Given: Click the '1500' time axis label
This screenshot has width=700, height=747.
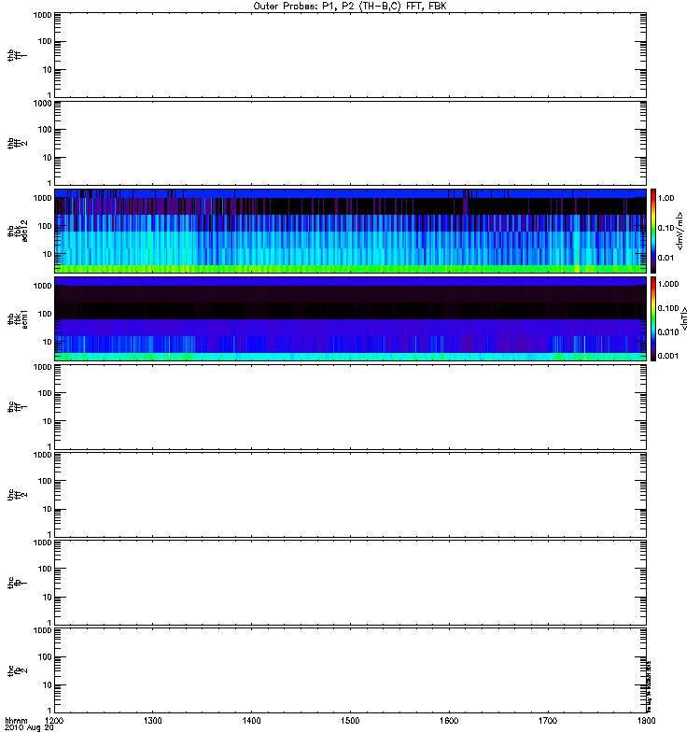Looking at the screenshot, I should coord(350,721).
